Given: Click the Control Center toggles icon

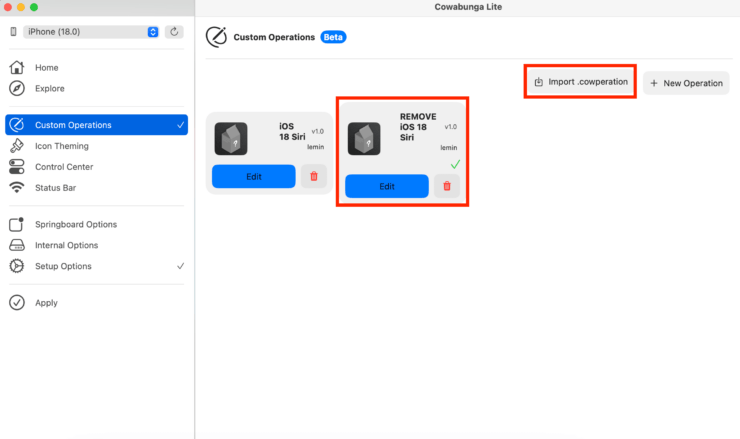Looking at the screenshot, I should point(17,167).
